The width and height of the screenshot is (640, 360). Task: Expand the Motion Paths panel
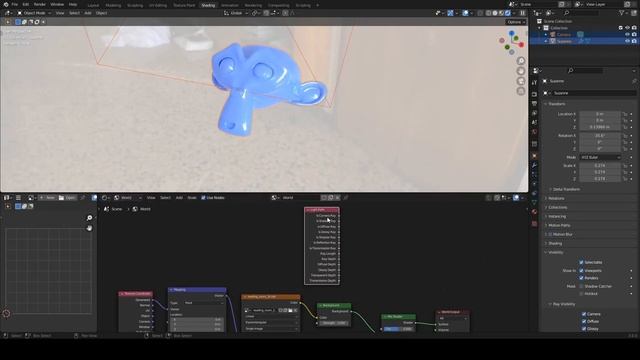click(x=558, y=225)
